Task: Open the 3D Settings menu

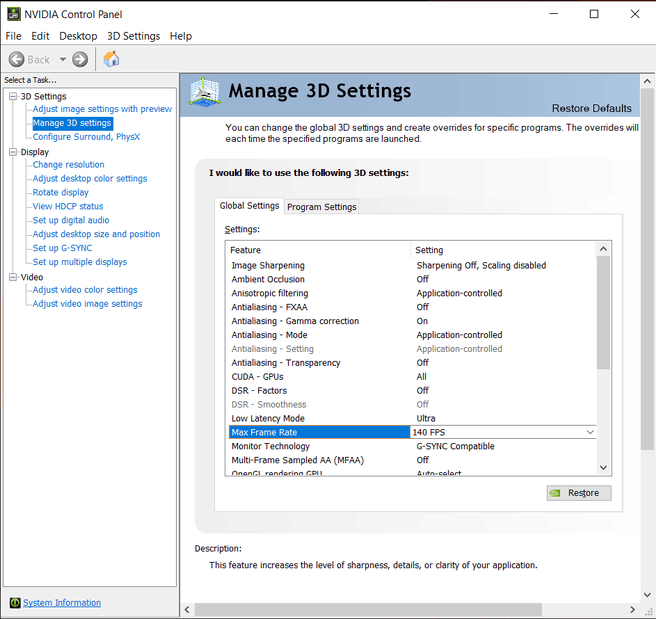Action: pyautogui.click(x=133, y=36)
